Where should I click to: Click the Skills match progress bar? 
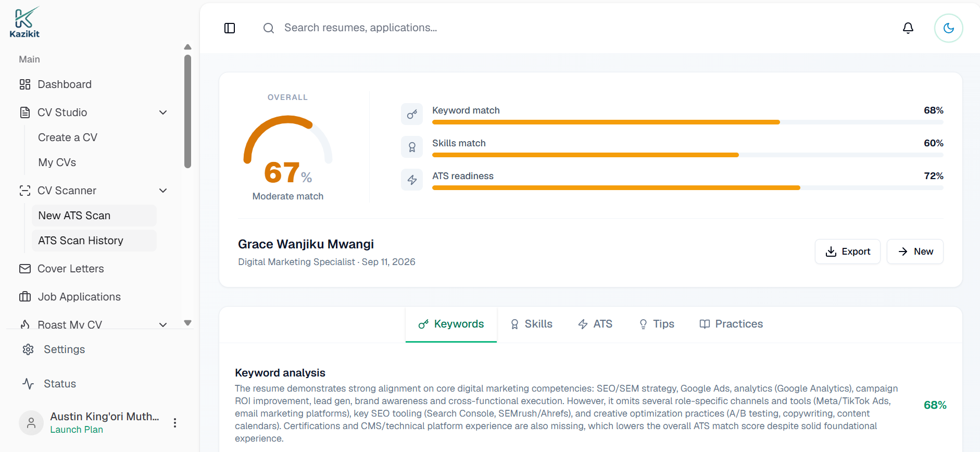coord(687,155)
